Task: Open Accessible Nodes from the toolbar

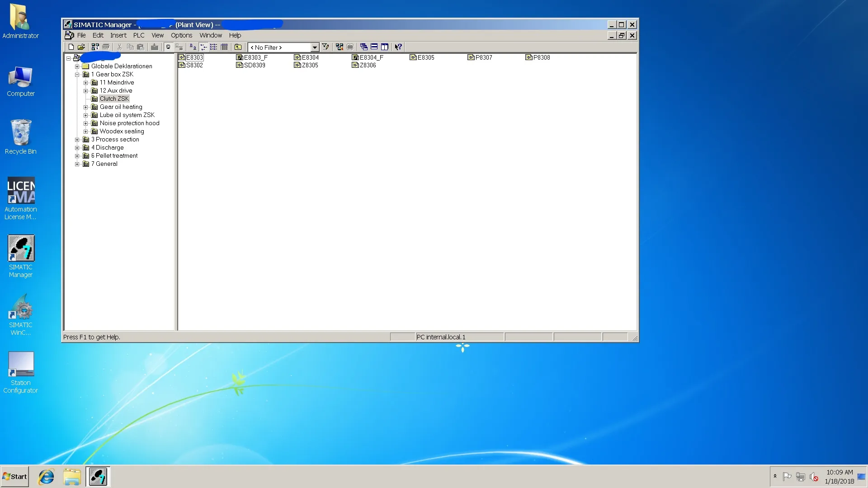Action: (x=95, y=47)
